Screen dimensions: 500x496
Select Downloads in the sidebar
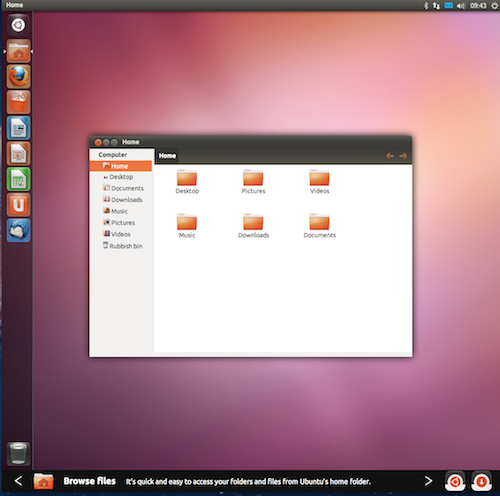click(x=123, y=200)
